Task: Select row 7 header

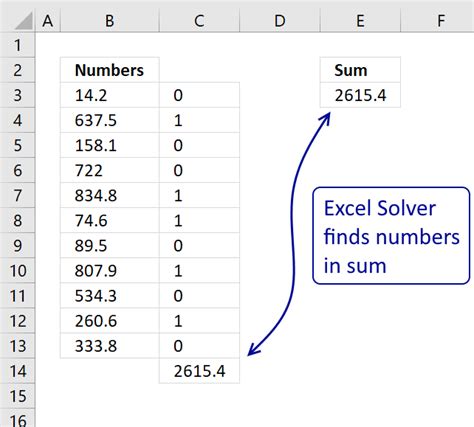Action: pos(17,195)
